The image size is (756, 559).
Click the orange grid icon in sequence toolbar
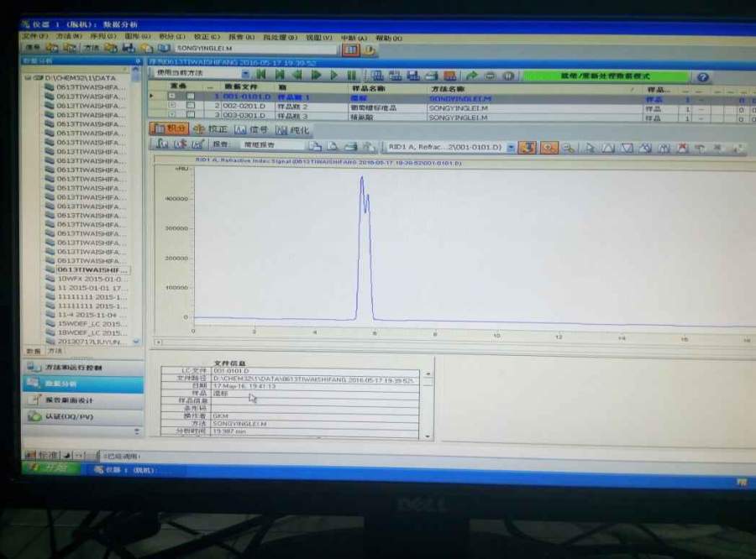(x=449, y=76)
